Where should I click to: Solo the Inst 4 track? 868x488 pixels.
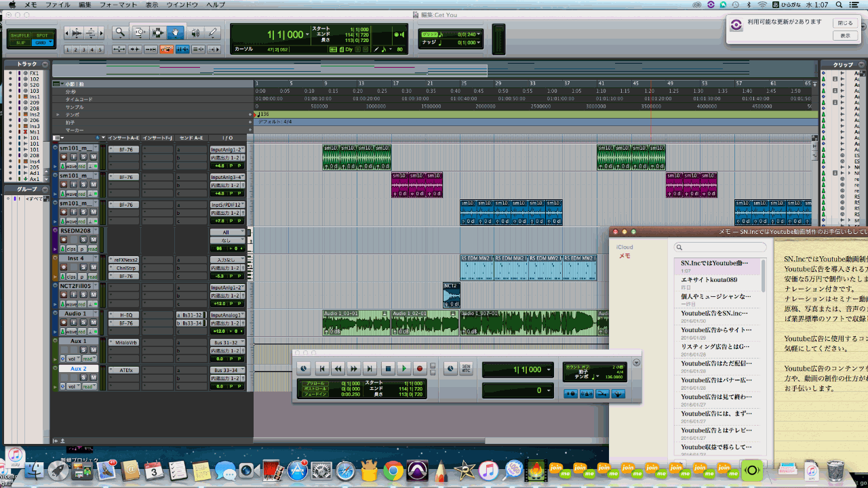[x=83, y=268]
